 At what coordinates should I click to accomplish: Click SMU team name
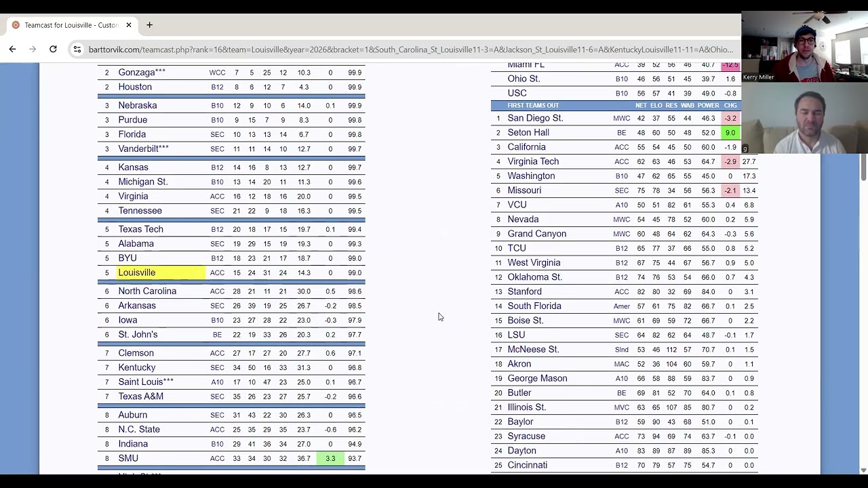click(128, 458)
